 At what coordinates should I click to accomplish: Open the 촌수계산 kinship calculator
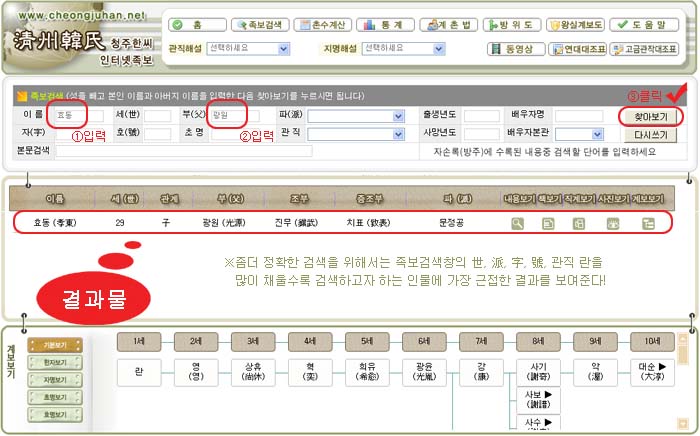tap(319, 25)
